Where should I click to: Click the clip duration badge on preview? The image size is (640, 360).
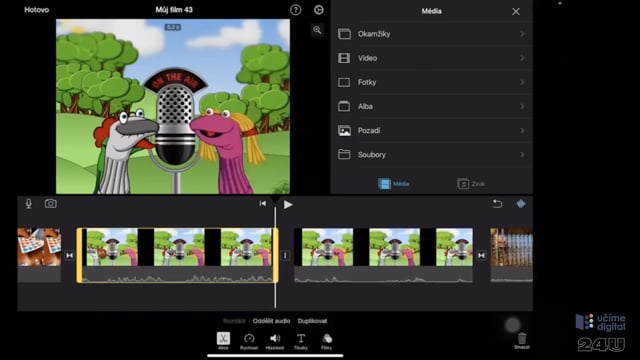pyautogui.click(x=173, y=27)
